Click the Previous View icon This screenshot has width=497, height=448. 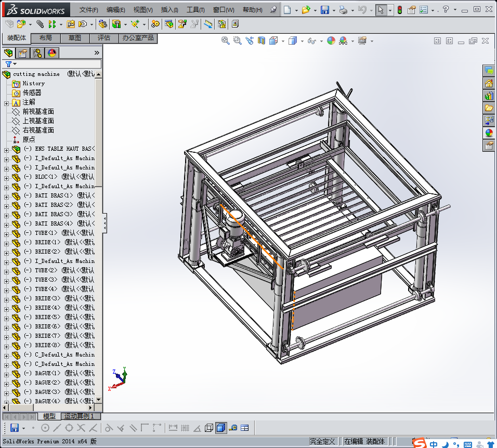(x=250, y=41)
